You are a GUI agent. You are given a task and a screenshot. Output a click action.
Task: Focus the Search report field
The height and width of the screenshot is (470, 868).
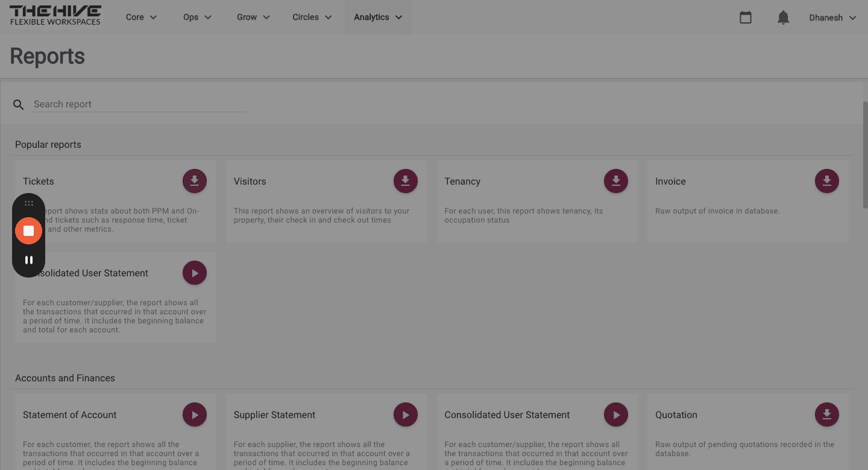pos(140,104)
